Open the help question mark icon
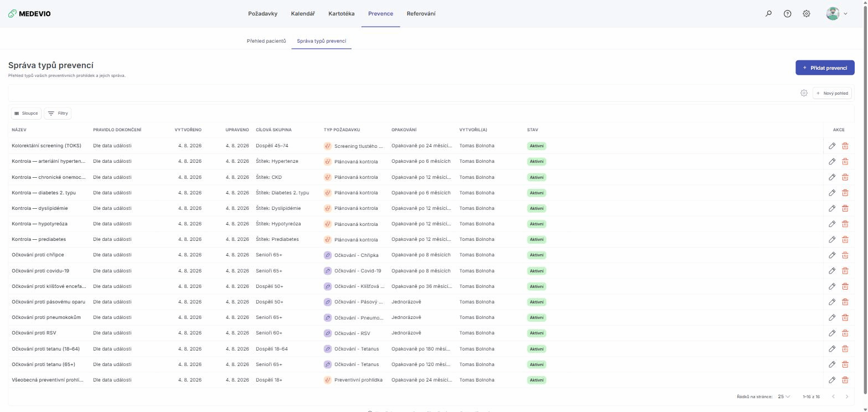This screenshot has height=412, width=868. click(x=788, y=14)
